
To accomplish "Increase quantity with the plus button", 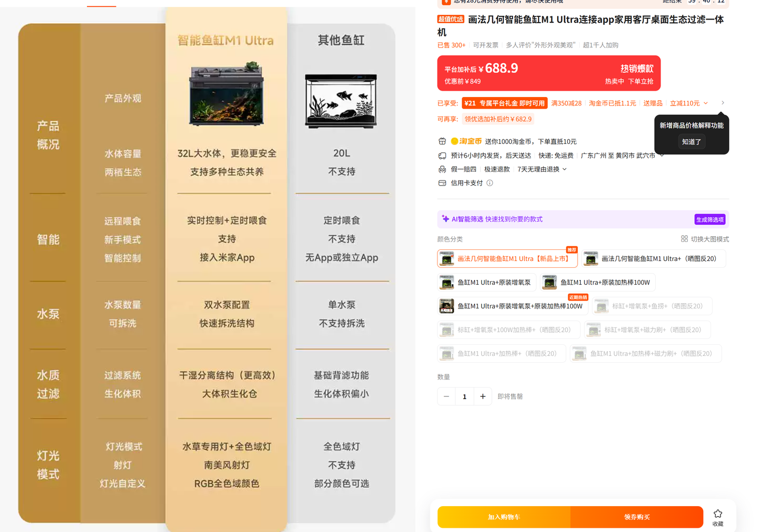I will click(x=483, y=396).
